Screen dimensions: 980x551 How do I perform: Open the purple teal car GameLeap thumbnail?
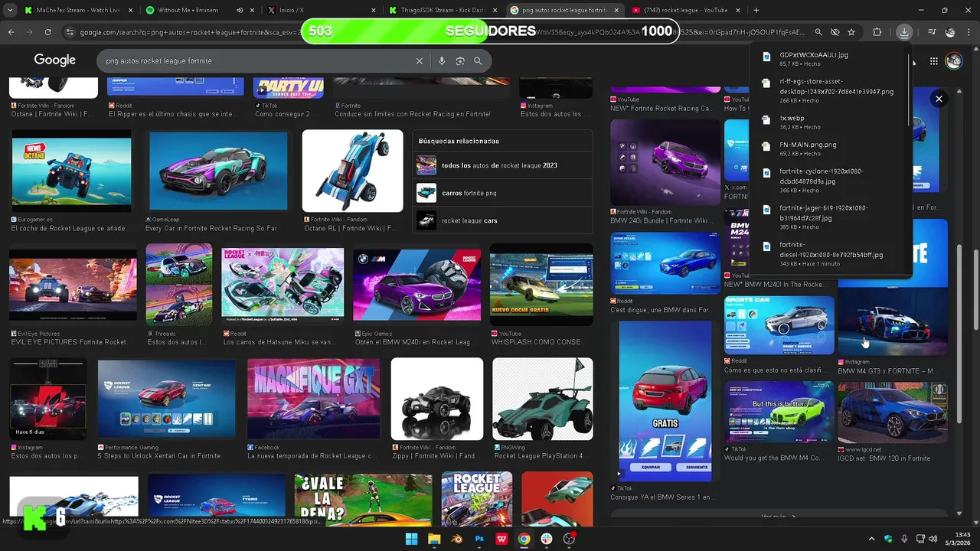coord(218,171)
